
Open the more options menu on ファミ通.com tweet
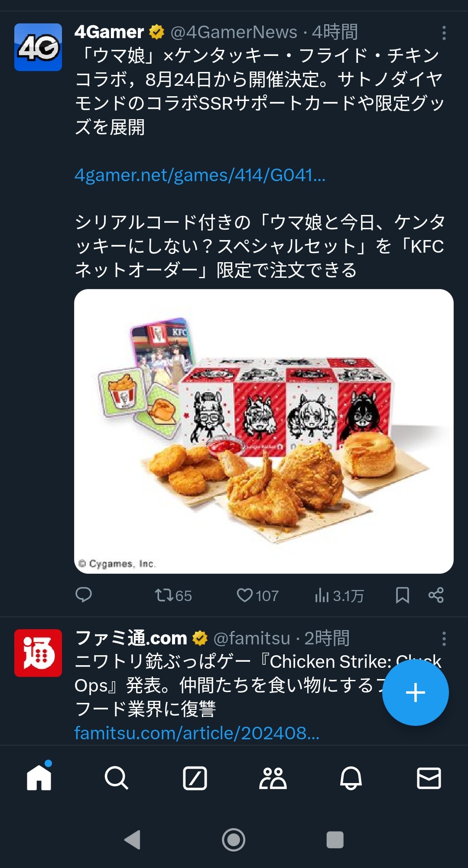pyautogui.click(x=444, y=639)
